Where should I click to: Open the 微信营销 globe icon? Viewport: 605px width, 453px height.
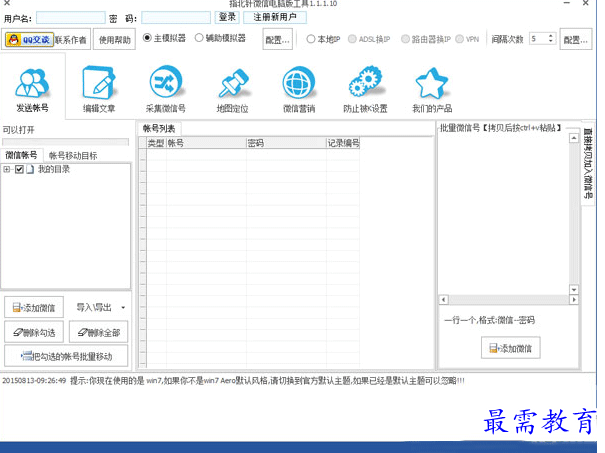(x=299, y=89)
